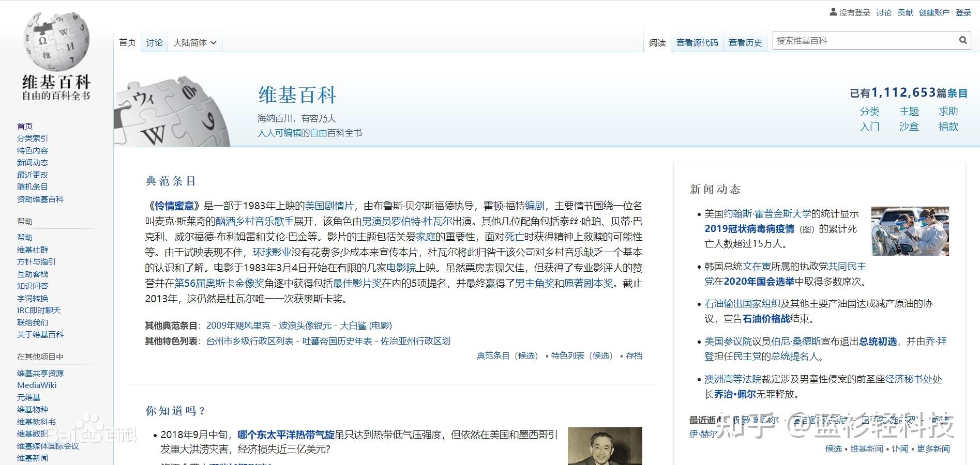980x465 pixels.
Task: Open 知识问答 in the sidebar
Action: tap(33, 286)
